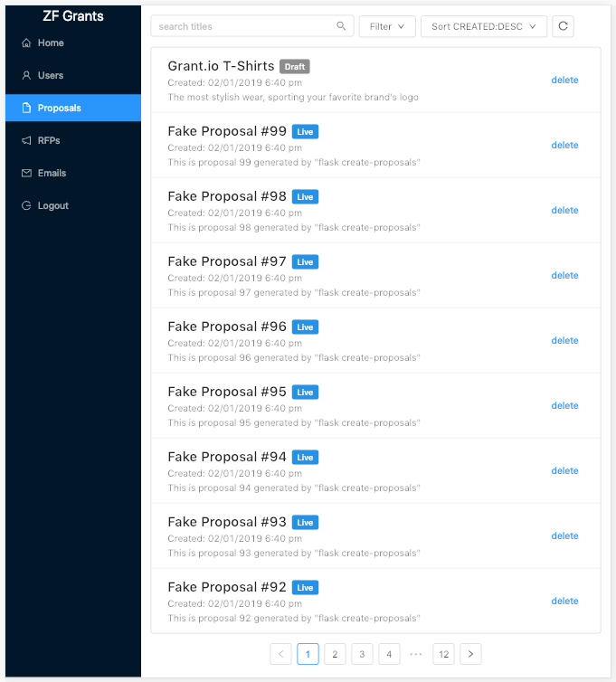Viewport: 616px width, 682px height.
Task: Click the Home house icon in sidebar
Action: coord(26,43)
